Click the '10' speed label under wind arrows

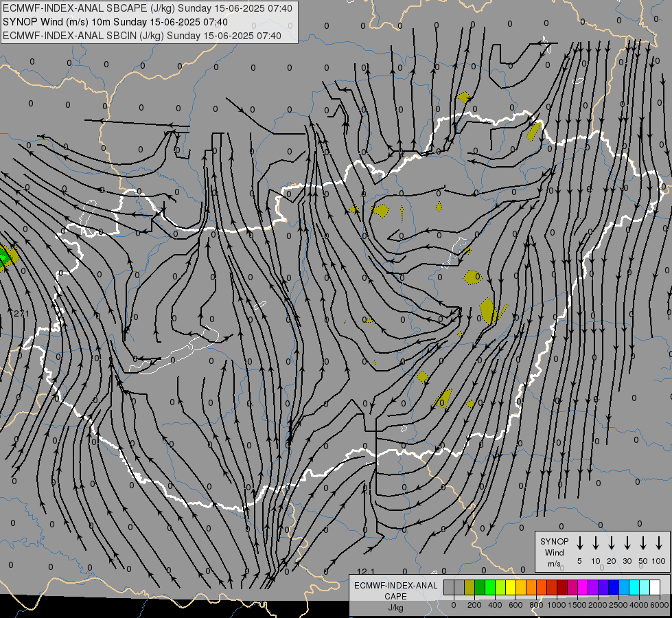coord(596,561)
